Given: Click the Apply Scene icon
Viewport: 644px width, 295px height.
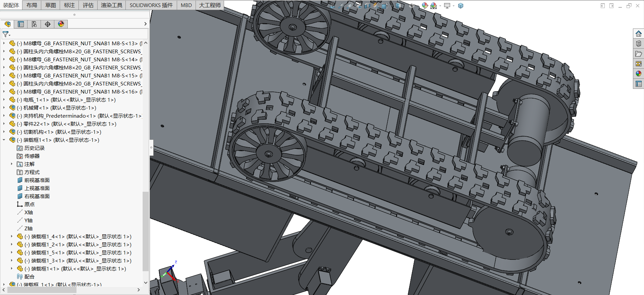Looking at the screenshot, I should click(434, 5).
